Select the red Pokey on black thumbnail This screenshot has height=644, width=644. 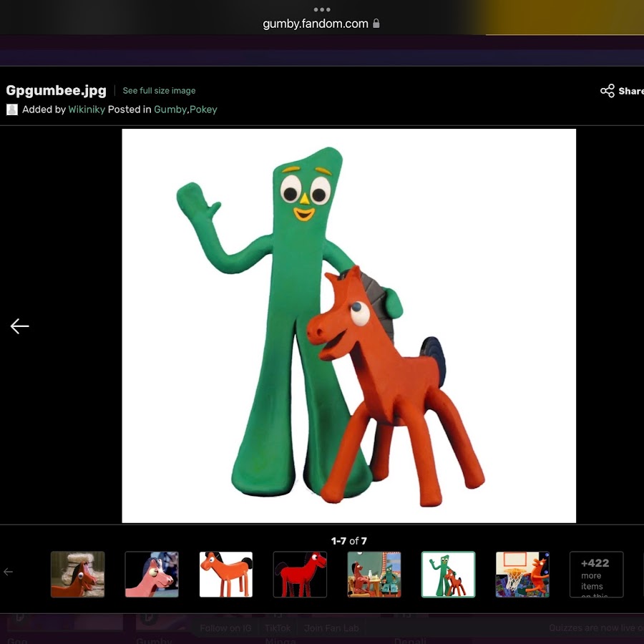click(x=300, y=574)
